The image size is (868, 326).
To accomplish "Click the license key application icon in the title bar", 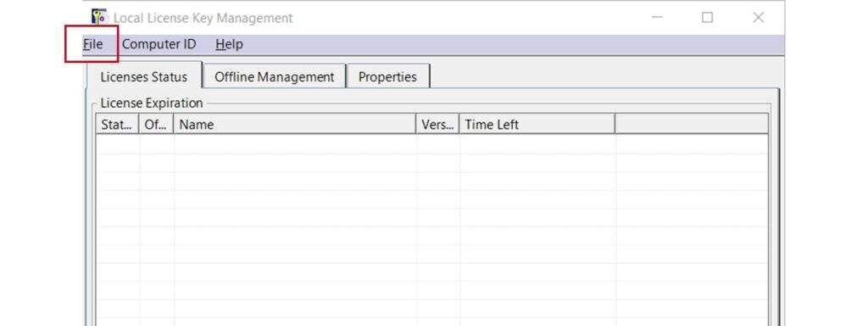I will (99, 17).
